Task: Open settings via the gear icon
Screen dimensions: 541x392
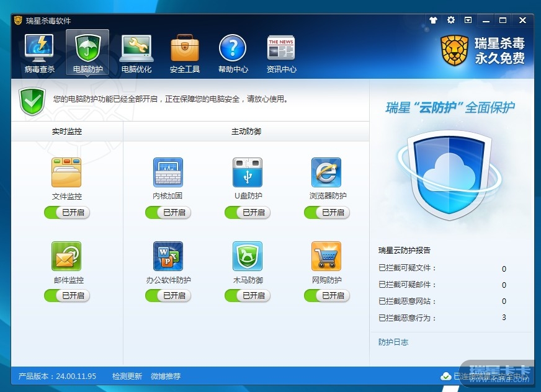Action: 450,20
